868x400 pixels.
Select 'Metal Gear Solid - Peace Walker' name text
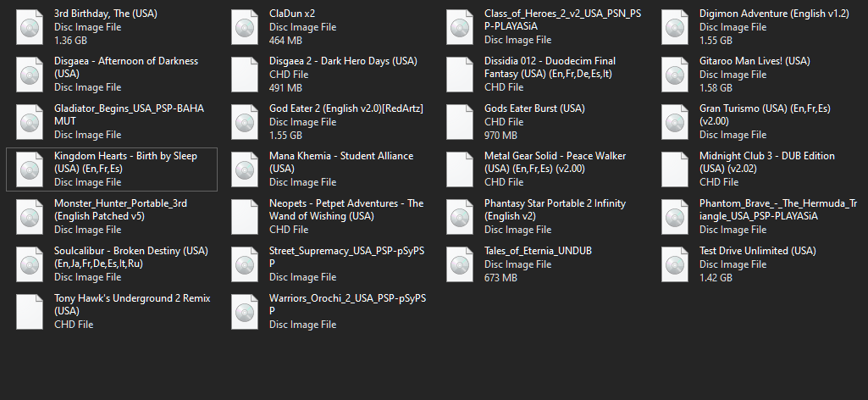tap(556, 156)
